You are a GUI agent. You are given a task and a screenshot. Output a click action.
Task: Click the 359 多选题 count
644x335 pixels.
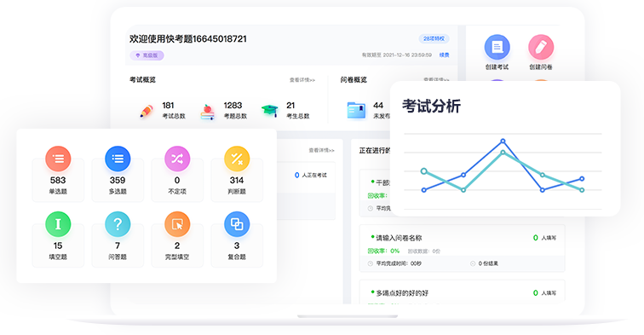click(118, 180)
